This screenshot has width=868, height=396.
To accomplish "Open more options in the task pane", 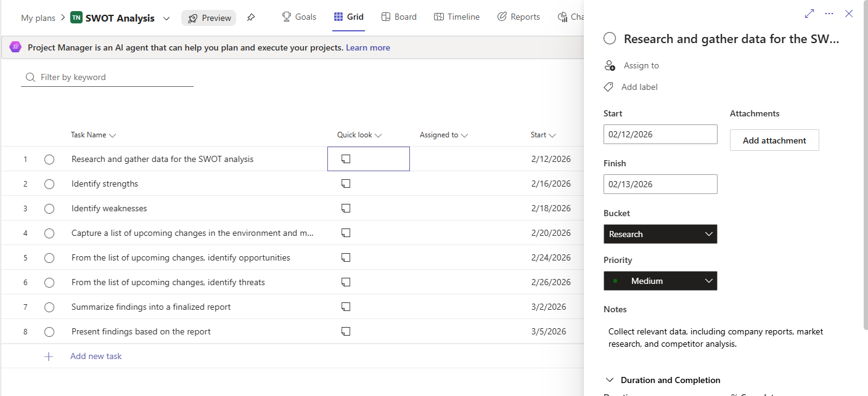I will pyautogui.click(x=829, y=13).
